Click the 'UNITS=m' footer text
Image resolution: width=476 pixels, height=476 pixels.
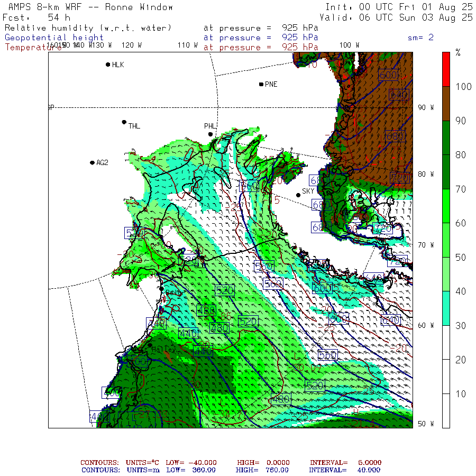143,470
